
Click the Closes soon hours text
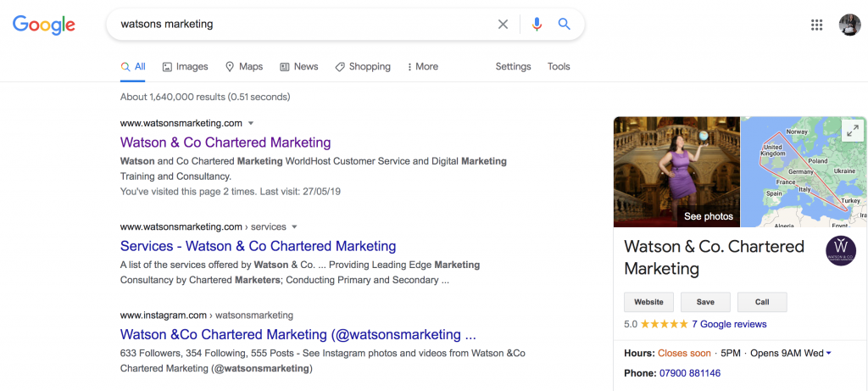(684, 354)
